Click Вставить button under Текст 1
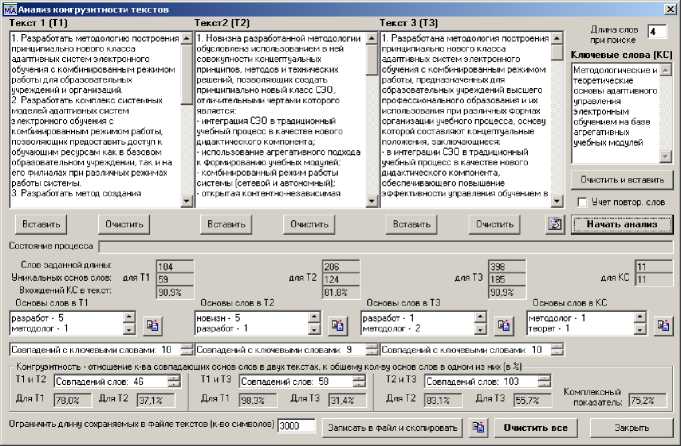 pyautogui.click(x=41, y=224)
